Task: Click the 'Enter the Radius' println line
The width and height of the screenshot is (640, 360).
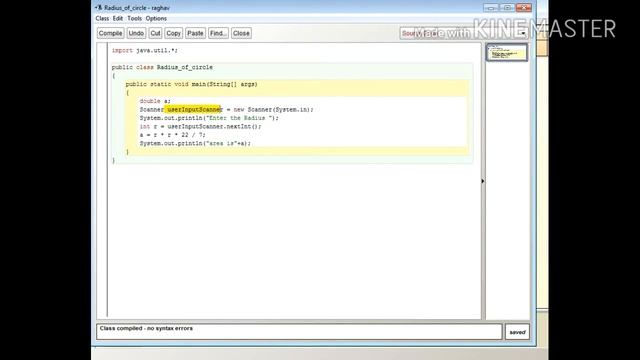Action: 209,118
